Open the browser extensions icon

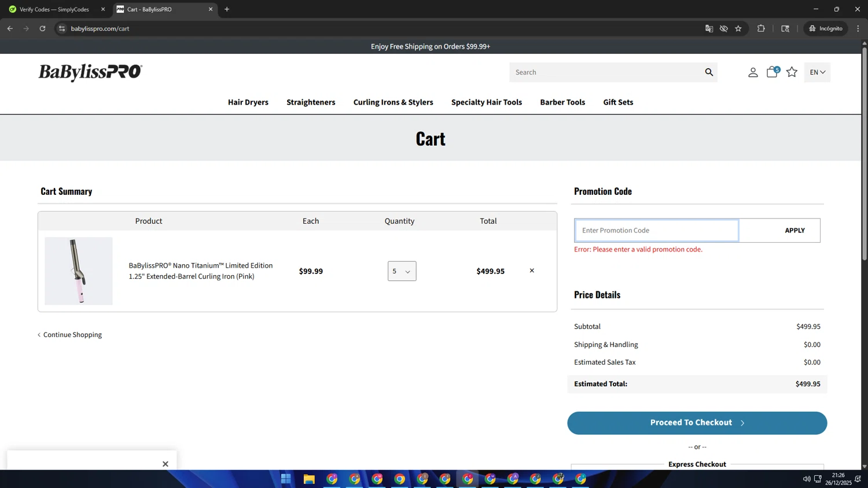click(761, 28)
